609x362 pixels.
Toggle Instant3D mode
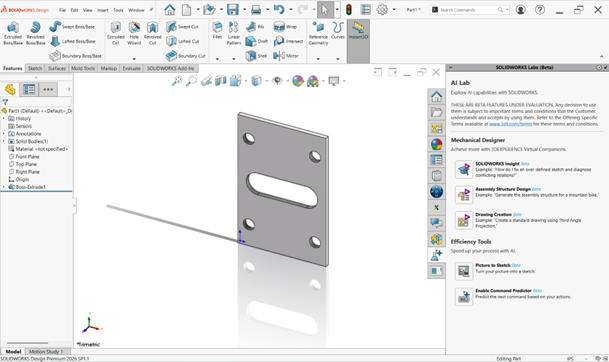pos(358,30)
